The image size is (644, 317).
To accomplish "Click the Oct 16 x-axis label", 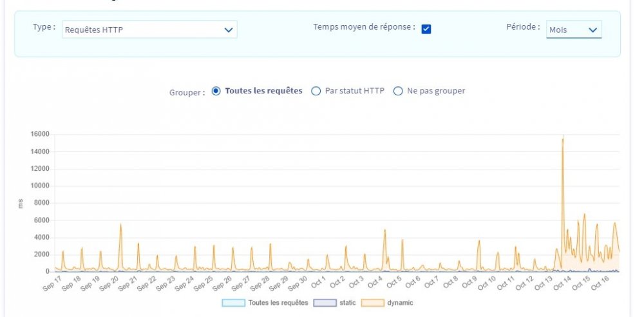I will pos(599,283).
